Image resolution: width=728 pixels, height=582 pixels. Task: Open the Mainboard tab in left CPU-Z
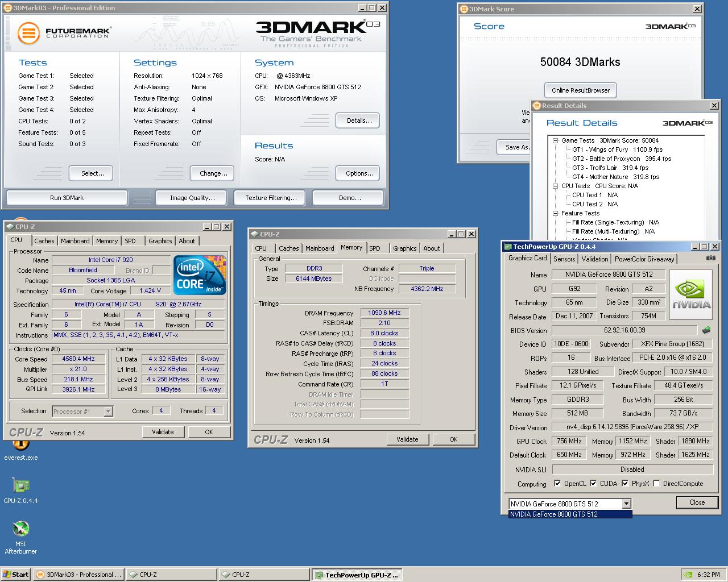[75, 241]
